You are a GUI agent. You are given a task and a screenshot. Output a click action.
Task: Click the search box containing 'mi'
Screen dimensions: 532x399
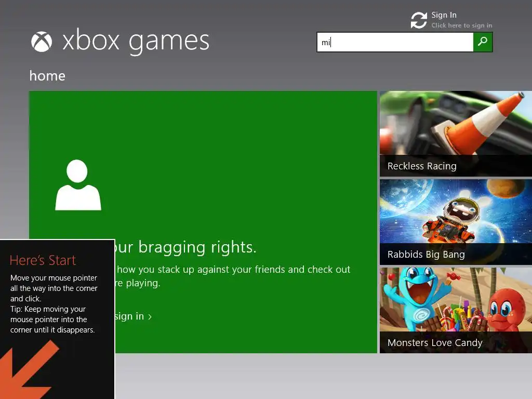point(395,42)
